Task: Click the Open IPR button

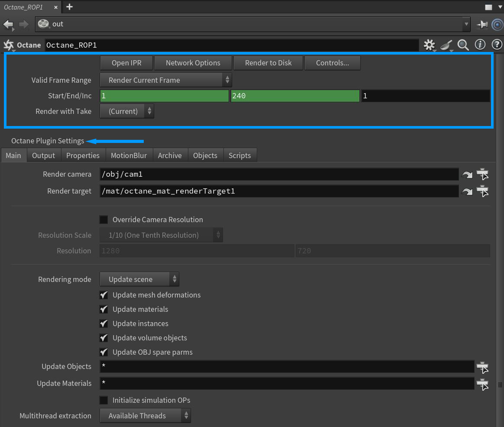Action: (x=126, y=63)
